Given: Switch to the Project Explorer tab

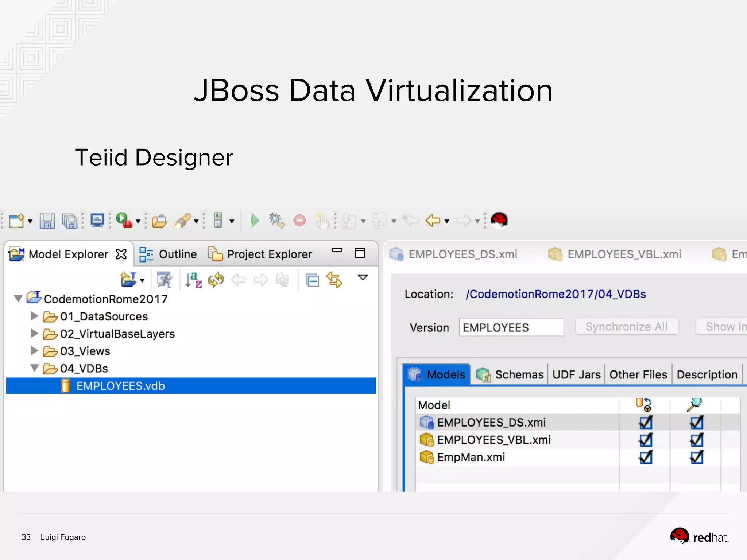Looking at the screenshot, I should click(260, 254).
